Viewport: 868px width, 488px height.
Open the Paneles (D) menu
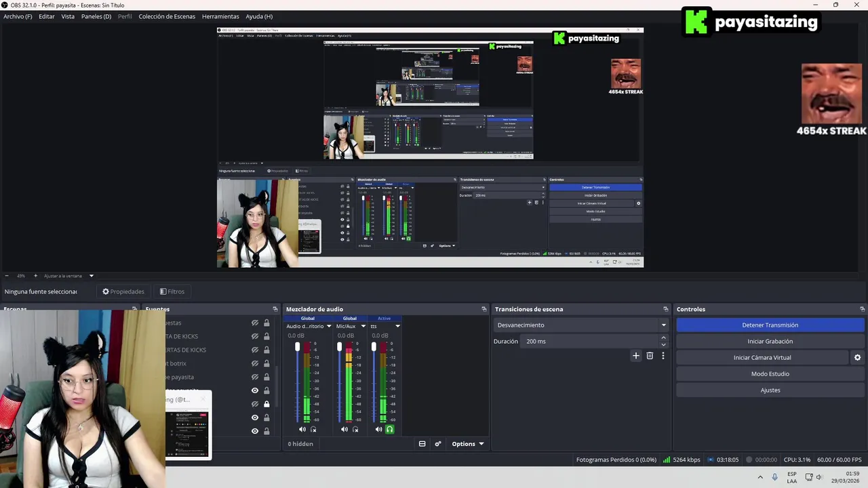click(96, 16)
